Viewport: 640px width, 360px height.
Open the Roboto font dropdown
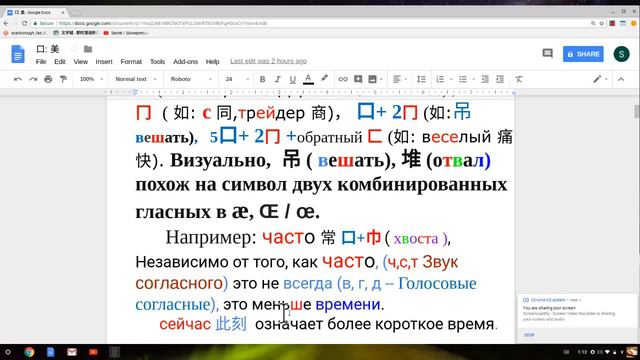[x=191, y=79]
